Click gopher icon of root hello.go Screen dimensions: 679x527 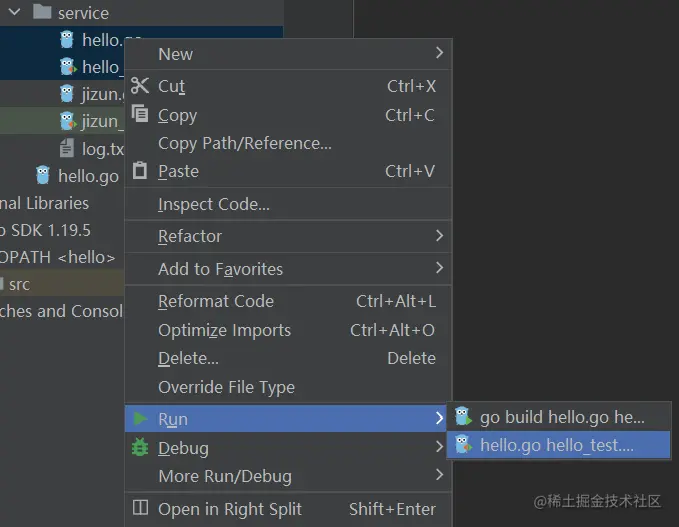click(x=43, y=175)
